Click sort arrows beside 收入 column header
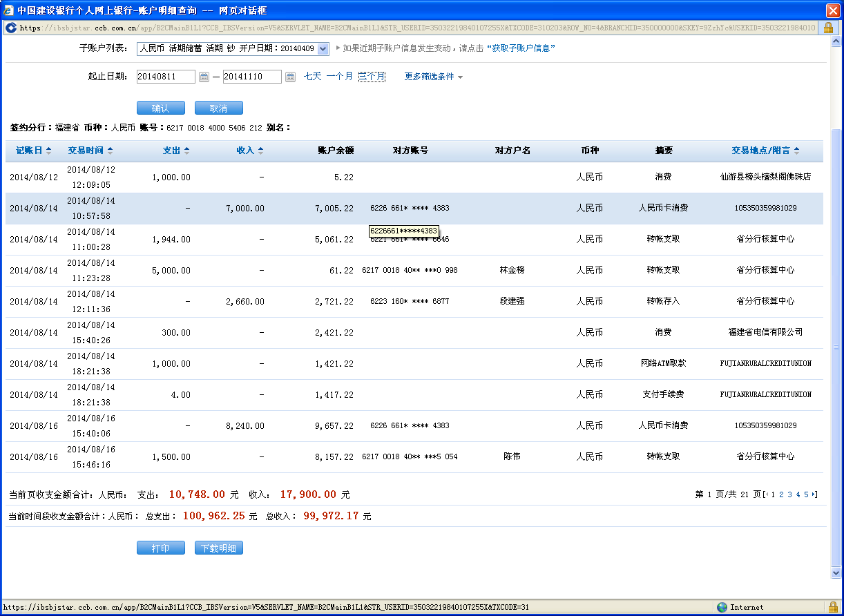 coord(260,151)
